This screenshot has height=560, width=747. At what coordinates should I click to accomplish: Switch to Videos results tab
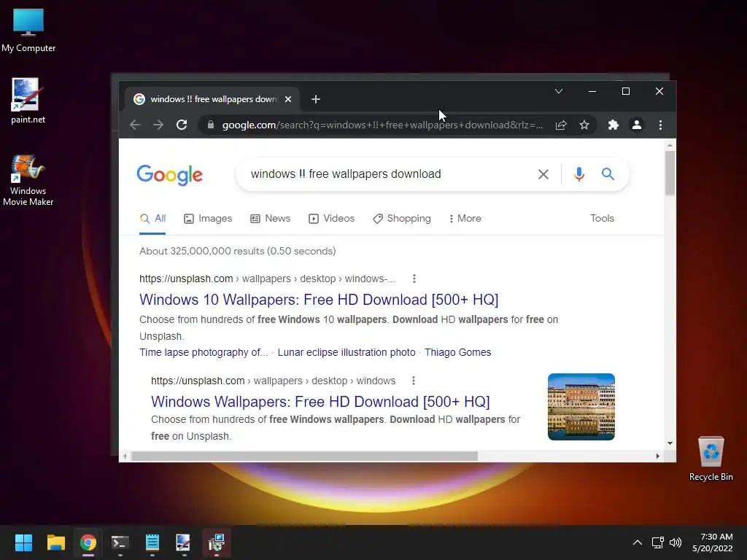click(332, 219)
